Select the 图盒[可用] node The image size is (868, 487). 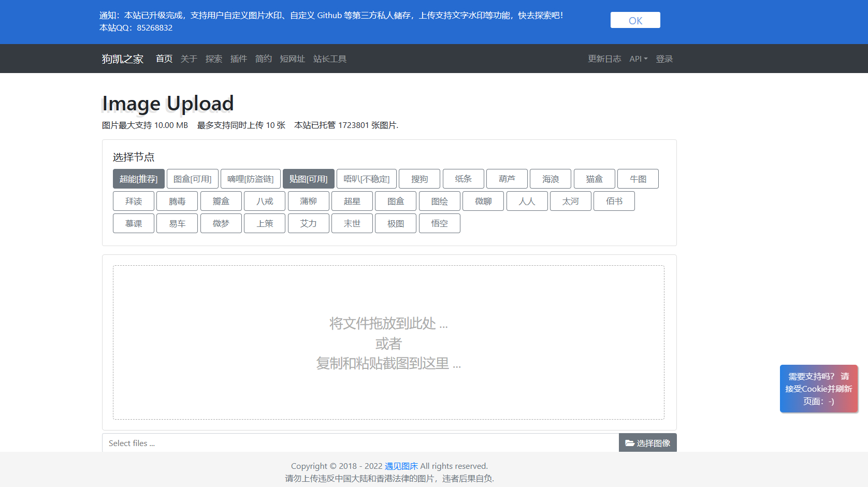[x=193, y=179]
